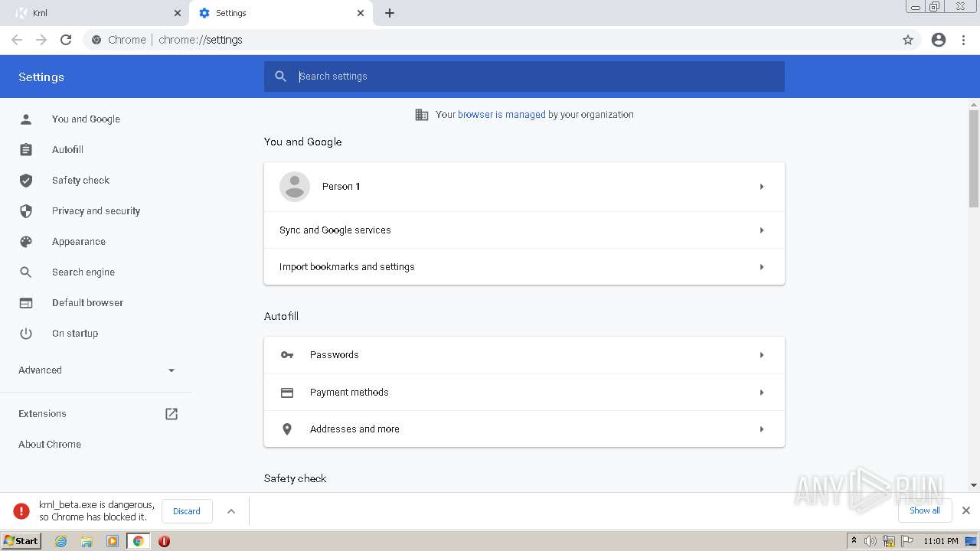Click the red dangerous download warning icon

(21, 511)
